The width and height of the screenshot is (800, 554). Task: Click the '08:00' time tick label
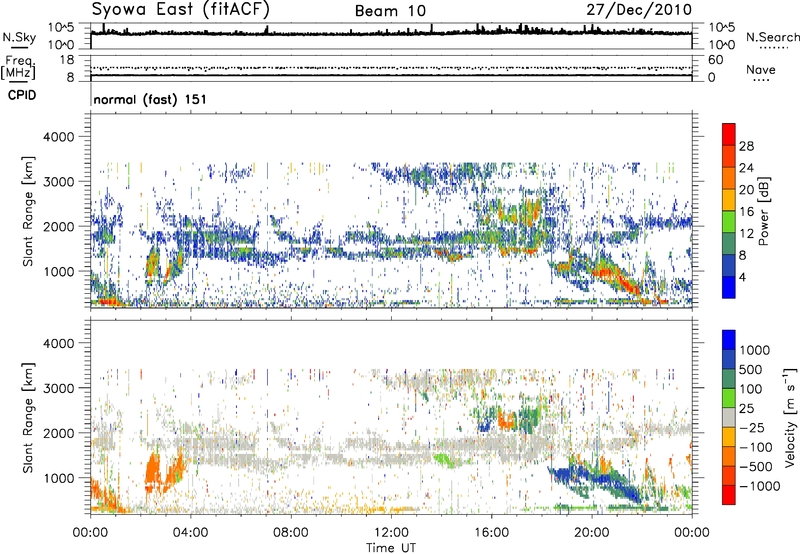coord(290,533)
